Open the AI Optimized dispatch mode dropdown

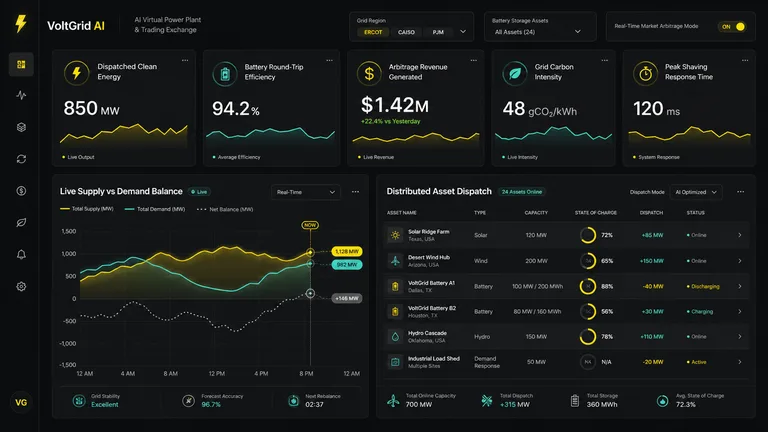[696, 192]
